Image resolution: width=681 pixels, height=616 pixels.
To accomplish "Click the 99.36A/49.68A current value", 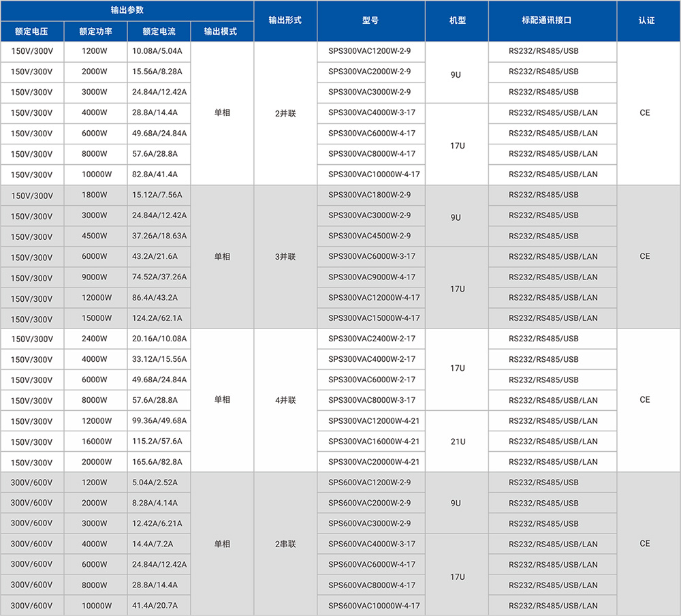I will pos(159,421).
